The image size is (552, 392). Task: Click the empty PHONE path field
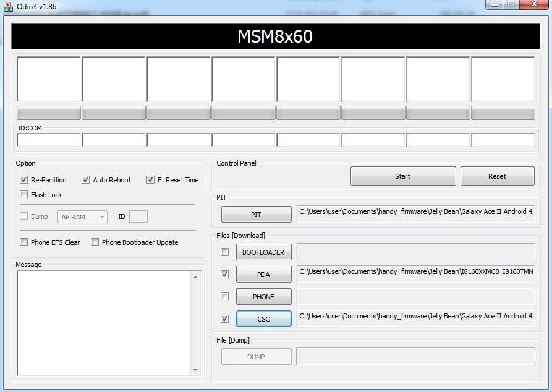pyautogui.click(x=416, y=296)
